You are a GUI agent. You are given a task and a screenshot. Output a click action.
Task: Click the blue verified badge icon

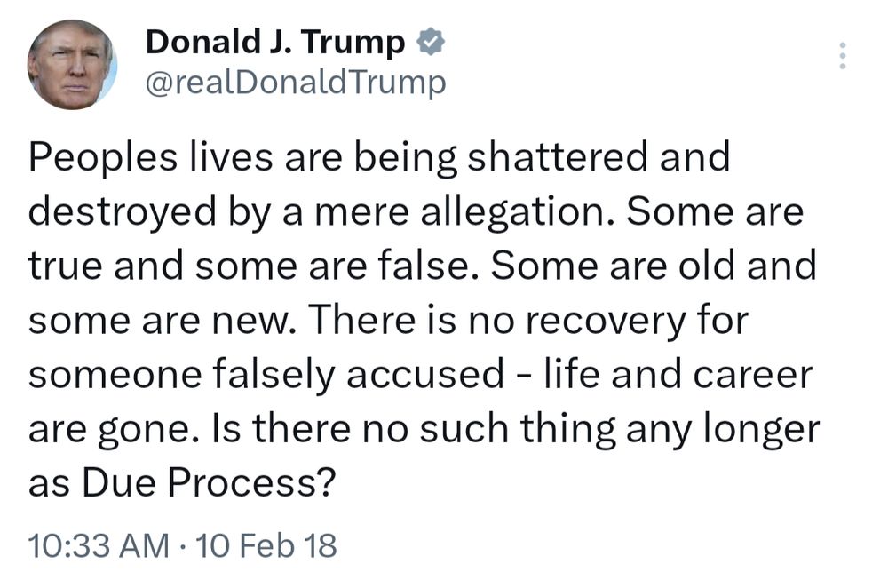tap(431, 42)
